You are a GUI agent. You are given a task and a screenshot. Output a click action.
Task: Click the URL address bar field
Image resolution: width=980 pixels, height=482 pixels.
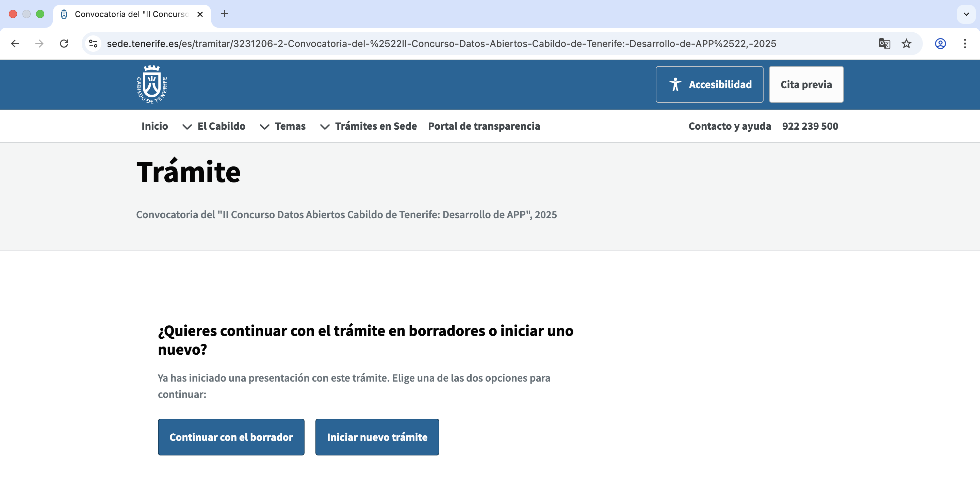[x=441, y=44]
